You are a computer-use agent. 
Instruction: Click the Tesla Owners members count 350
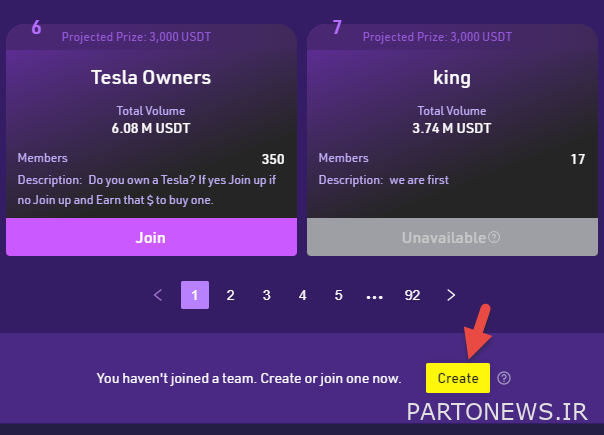click(x=273, y=159)
